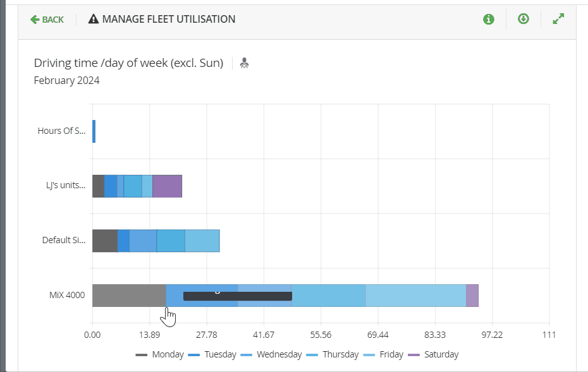
Task: Click MiX 4000 Friday bar segment
Action: pyautogui.click(x=416, y=296)
